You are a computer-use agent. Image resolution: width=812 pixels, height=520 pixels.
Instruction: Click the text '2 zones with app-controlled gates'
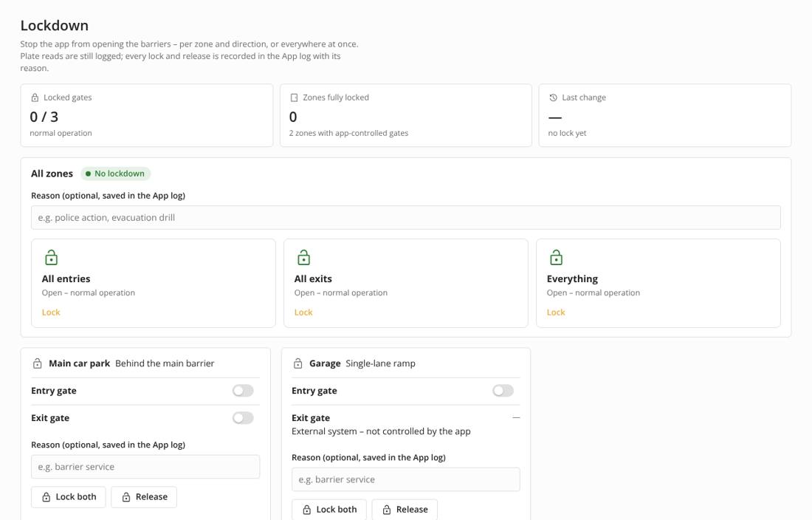pos(348,133)
